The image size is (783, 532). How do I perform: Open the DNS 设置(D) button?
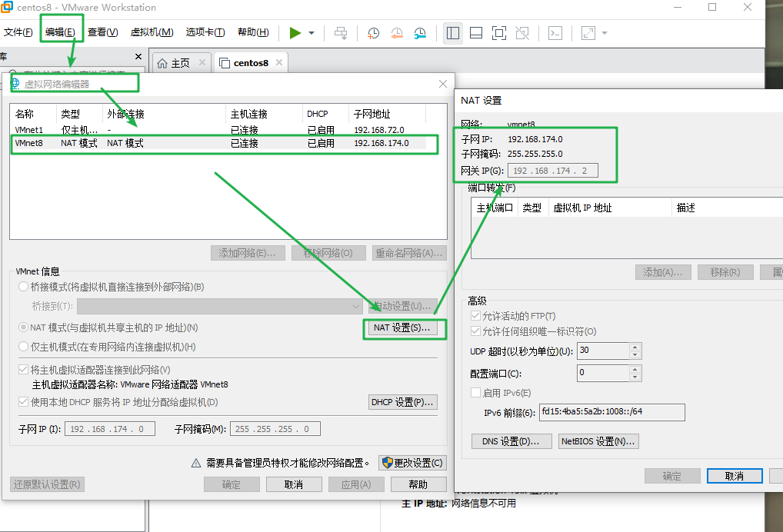click(511, 442)
